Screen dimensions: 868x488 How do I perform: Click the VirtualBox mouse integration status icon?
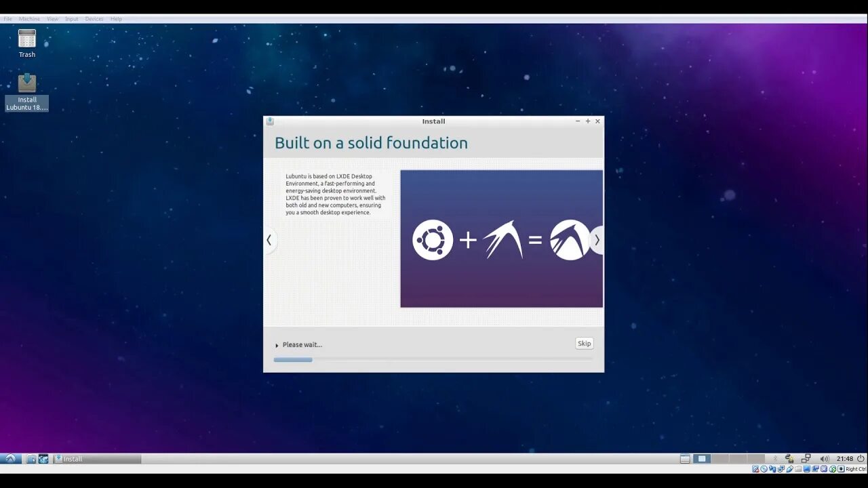[832, 469]
